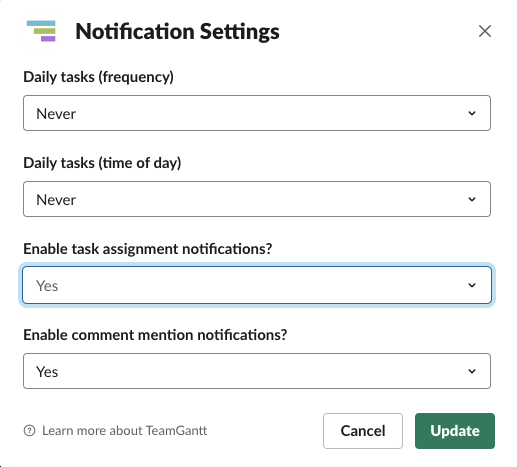The width and height of the screenshot is (517, 467).
Task: Click the Daily tasks (time of day) label
Action: 102,163
